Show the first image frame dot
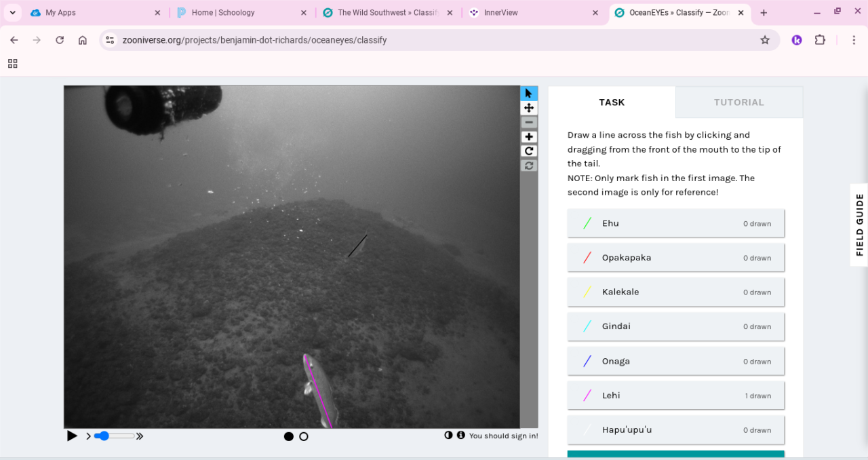Image resolution: width=868 pixels, height=460 pixels. coord(289,436)
